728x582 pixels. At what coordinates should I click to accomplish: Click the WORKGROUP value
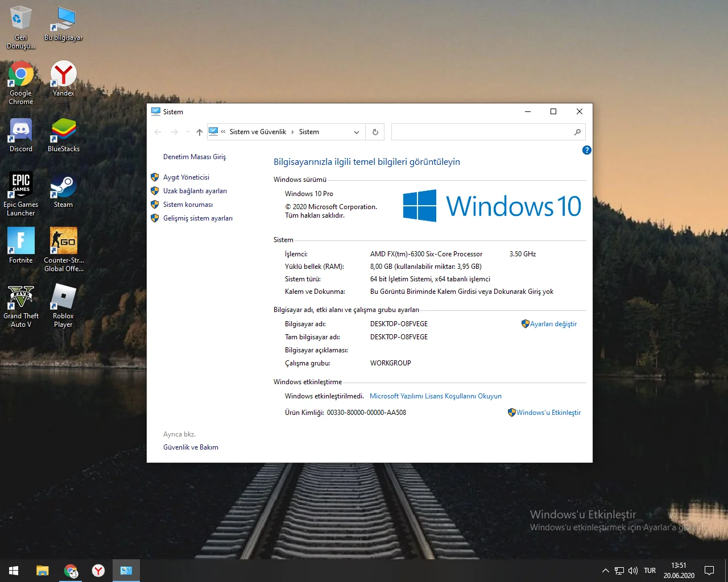390,363
